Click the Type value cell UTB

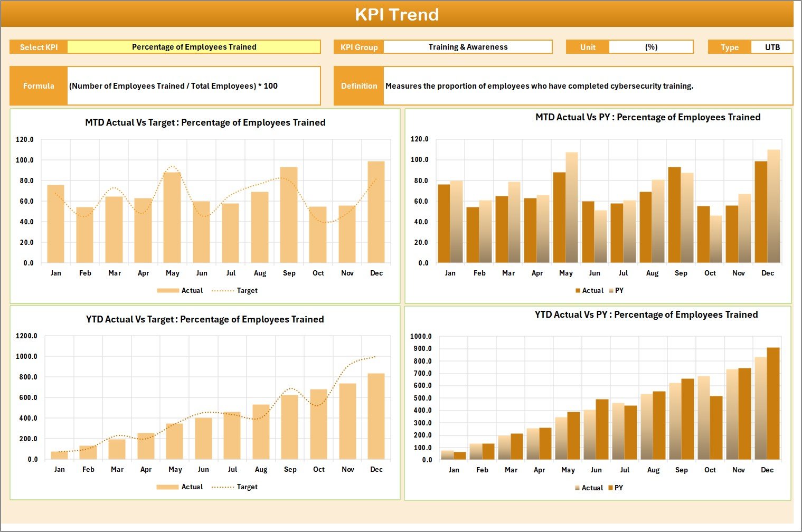click(772, 47)
